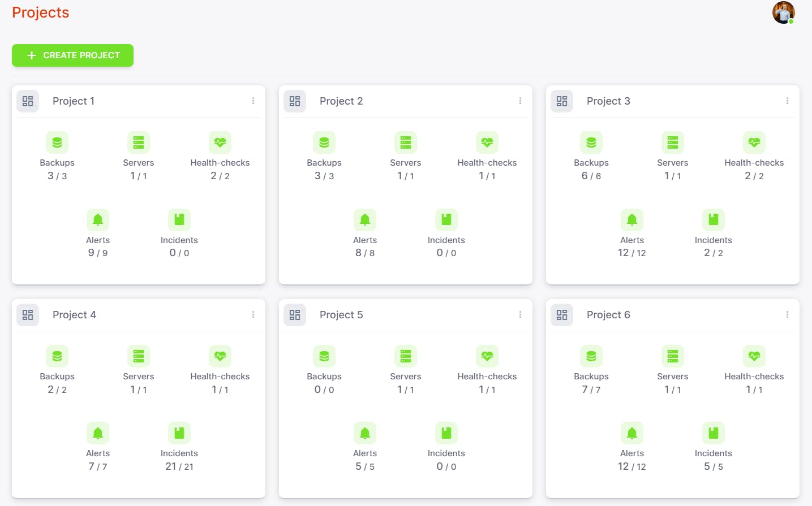Open Project 6 three-dot options menu

787,314
